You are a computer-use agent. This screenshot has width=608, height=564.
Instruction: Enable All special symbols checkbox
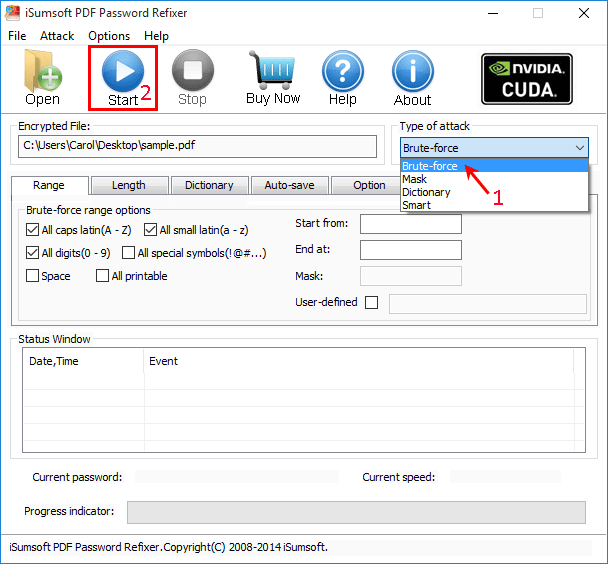(x=128, y=253)
